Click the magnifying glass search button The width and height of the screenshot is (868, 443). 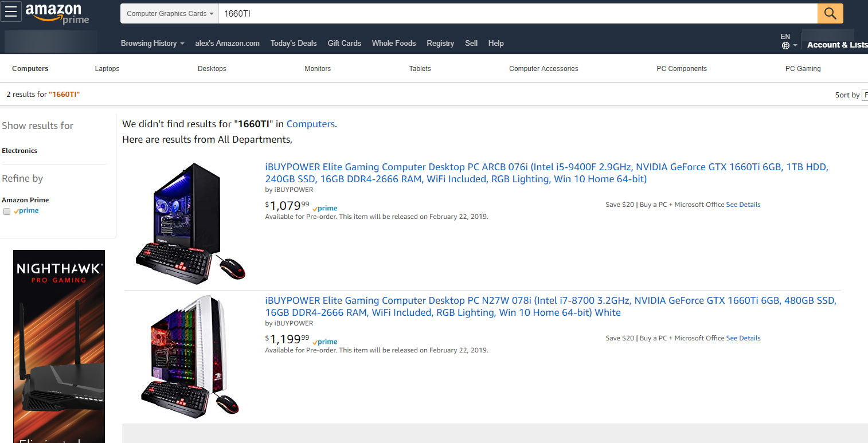point(830,13)
